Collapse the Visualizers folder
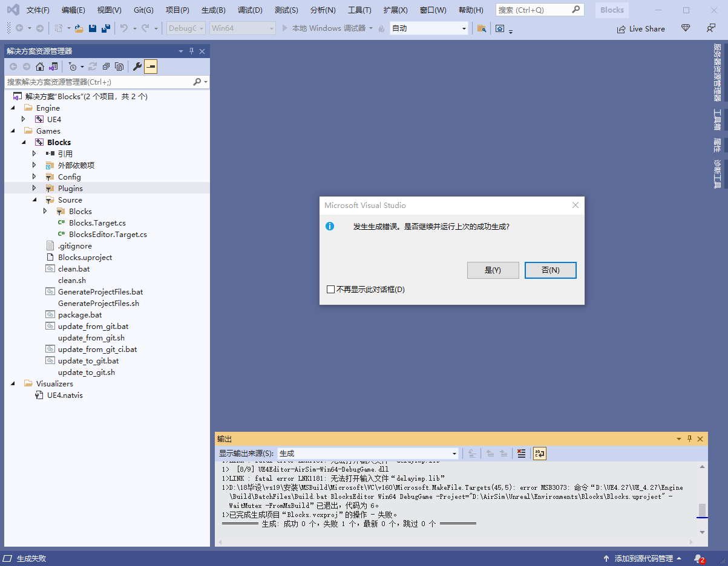The width and height of the screenshot is (728, 566). (x=13, y=383)
